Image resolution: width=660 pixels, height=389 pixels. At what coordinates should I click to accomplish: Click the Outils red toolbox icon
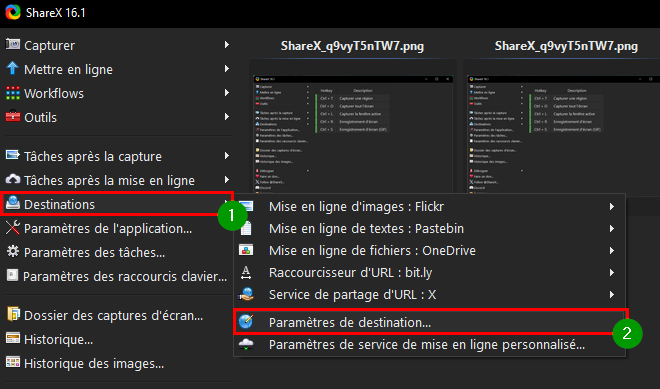(13, 116)
